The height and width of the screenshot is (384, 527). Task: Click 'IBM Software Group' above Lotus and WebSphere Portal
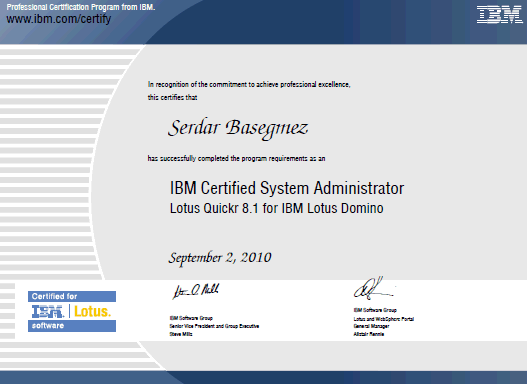375,310
